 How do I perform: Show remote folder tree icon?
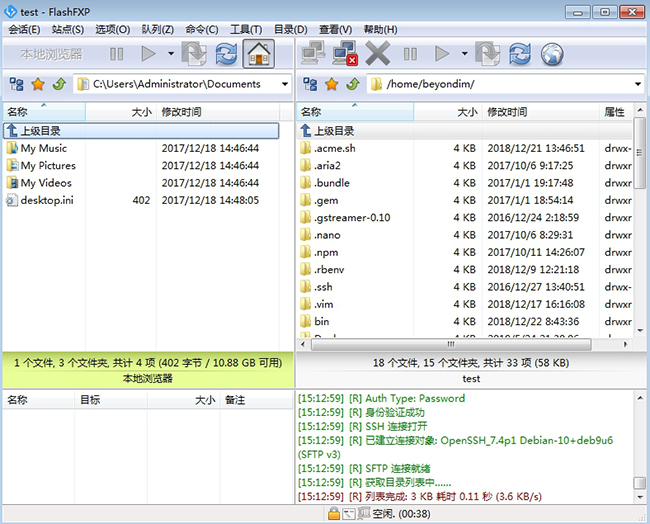310,84
